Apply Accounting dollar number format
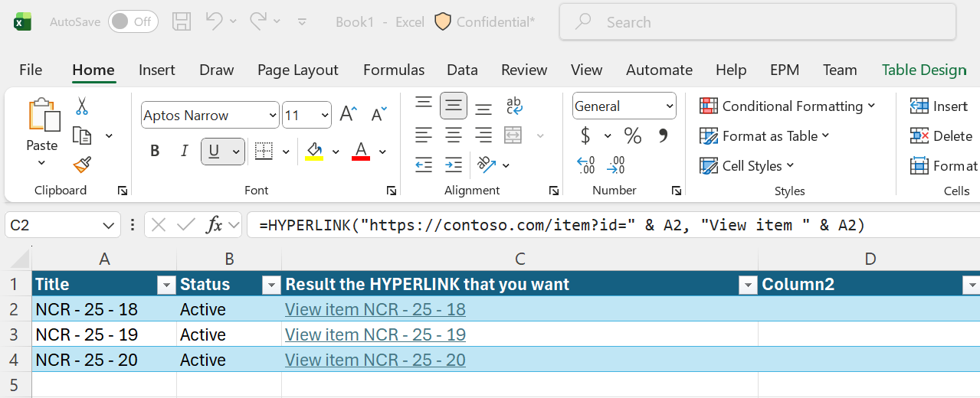Image resolution: width=980 pixels, height=398 pixels. pyautogui.click(x=585, y=136)
